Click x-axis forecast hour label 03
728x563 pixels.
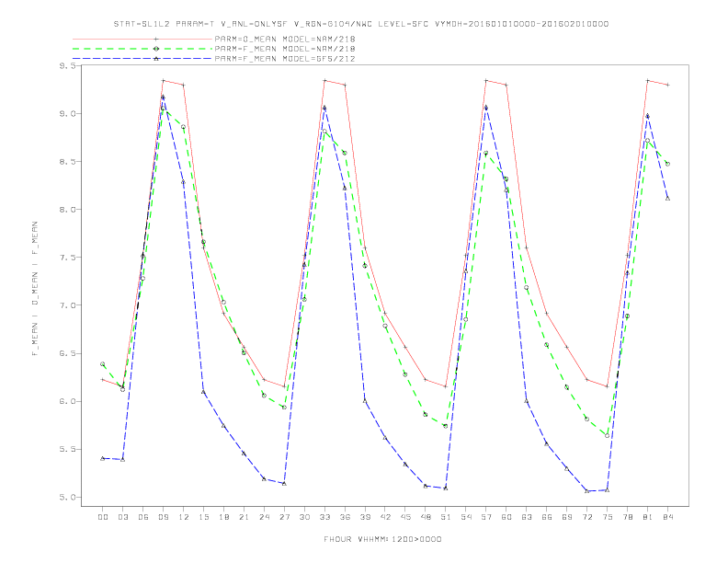point(122,517)
